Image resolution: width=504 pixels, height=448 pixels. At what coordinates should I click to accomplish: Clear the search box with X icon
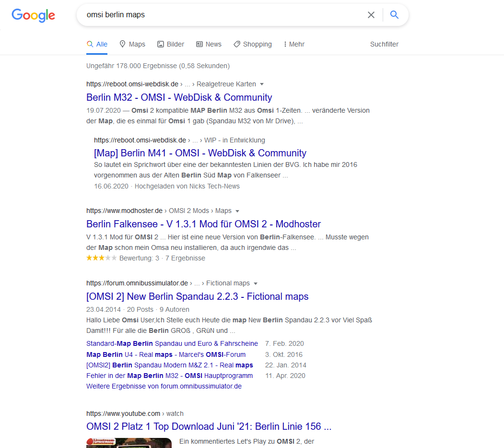tap(371, 15)
